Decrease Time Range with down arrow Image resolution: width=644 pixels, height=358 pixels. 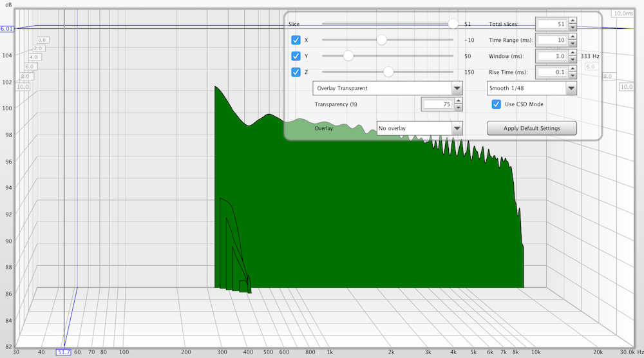(573, 44)
